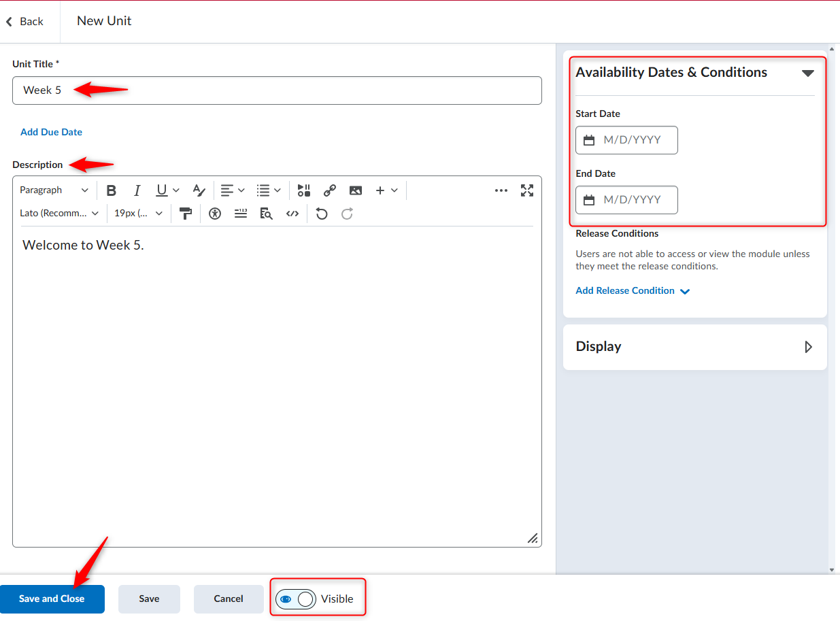
Task: Apply bold formatting in the description editor
Action: tap(112, 190)
